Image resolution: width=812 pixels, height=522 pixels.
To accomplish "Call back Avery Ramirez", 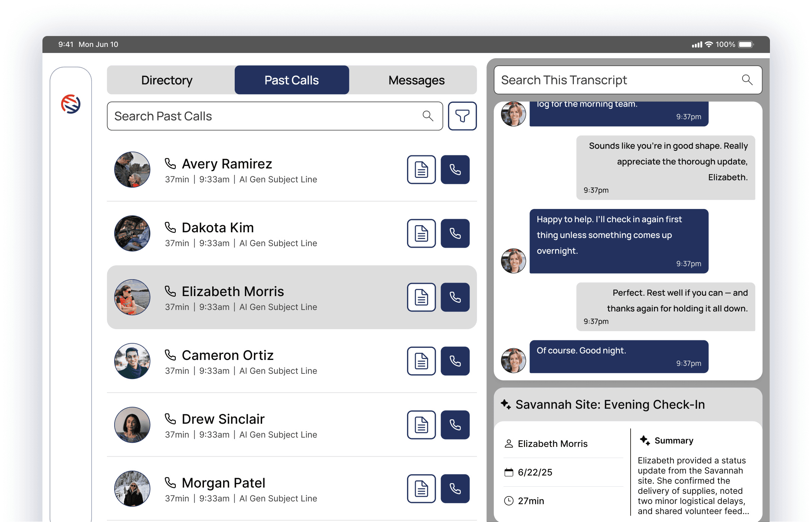I will tap(455, 170).
